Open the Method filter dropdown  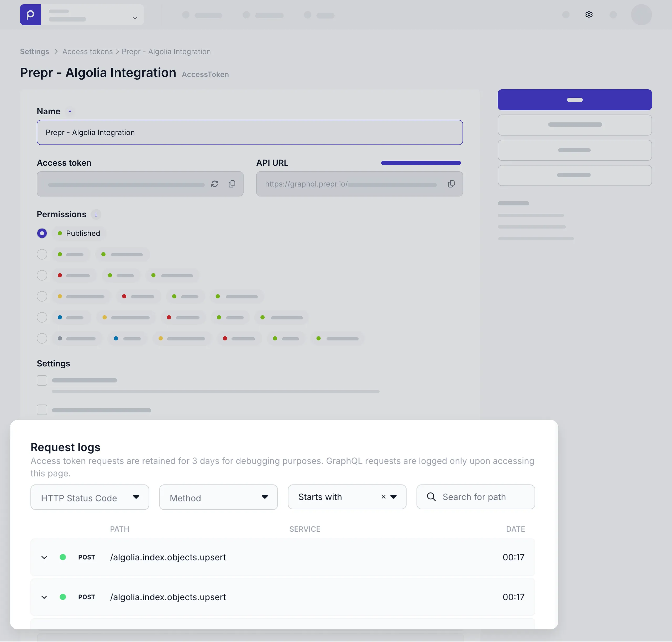point(218,497)
